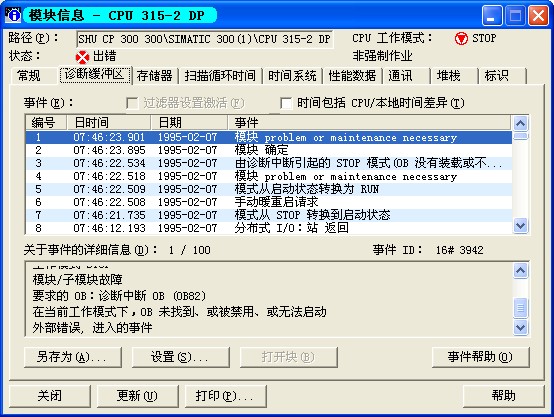Sort by the 日期 column header
The width and height of the screenshot is (554, 417).
(x=189, y=123)
